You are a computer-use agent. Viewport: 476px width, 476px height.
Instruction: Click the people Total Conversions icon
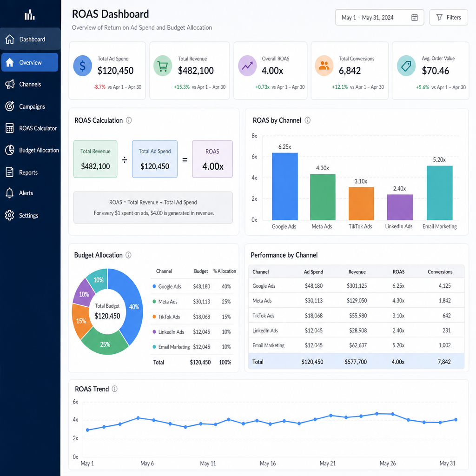tap(324, 66)
